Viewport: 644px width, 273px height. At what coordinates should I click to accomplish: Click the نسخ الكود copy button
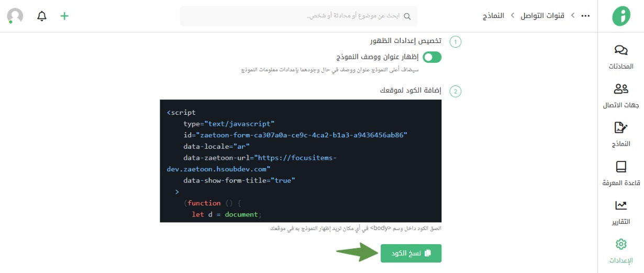point(411,253)
